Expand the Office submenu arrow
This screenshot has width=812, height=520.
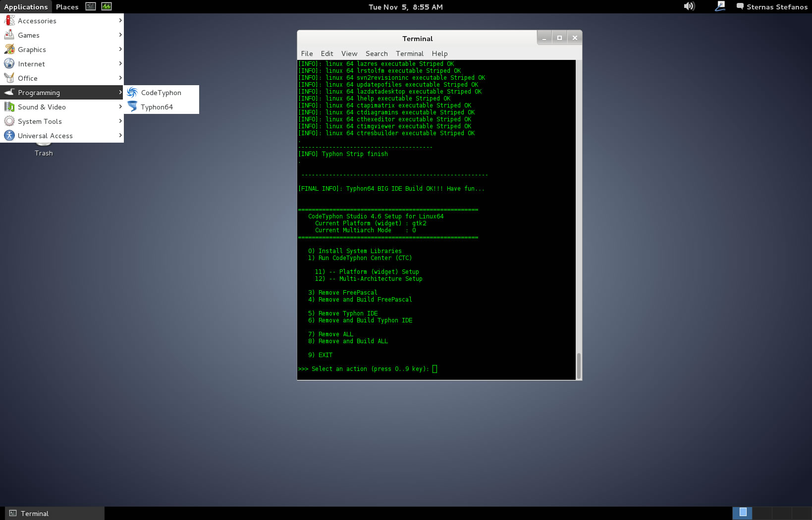pos(120,78)
